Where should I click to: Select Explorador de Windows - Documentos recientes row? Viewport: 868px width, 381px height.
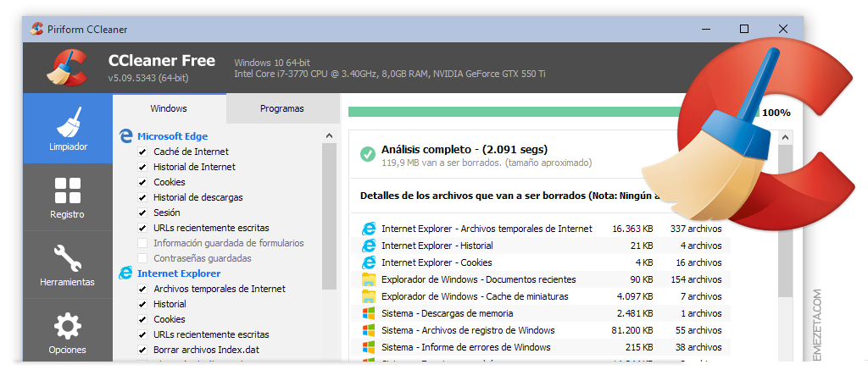click(542, 279)
